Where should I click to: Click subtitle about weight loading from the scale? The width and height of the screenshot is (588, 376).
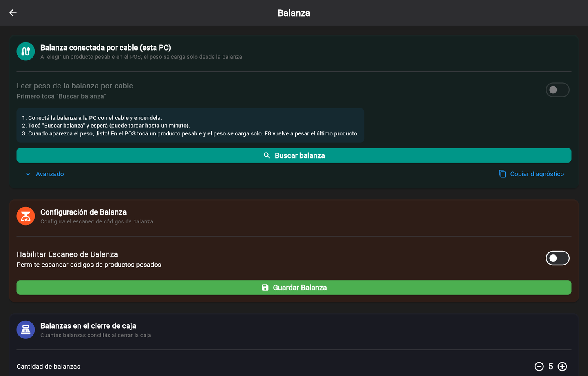pos(141,57)
